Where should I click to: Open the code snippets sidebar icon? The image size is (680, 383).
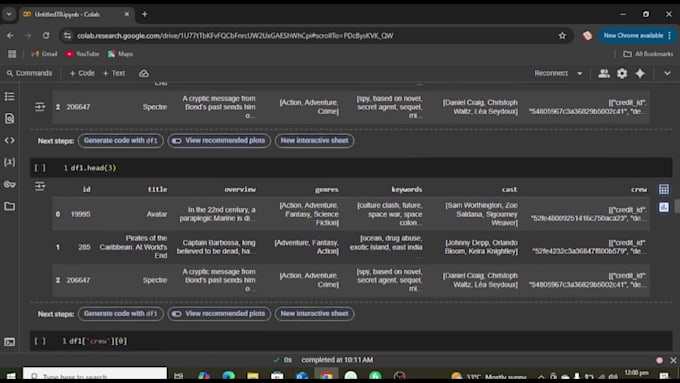click(x=10, y=140)
